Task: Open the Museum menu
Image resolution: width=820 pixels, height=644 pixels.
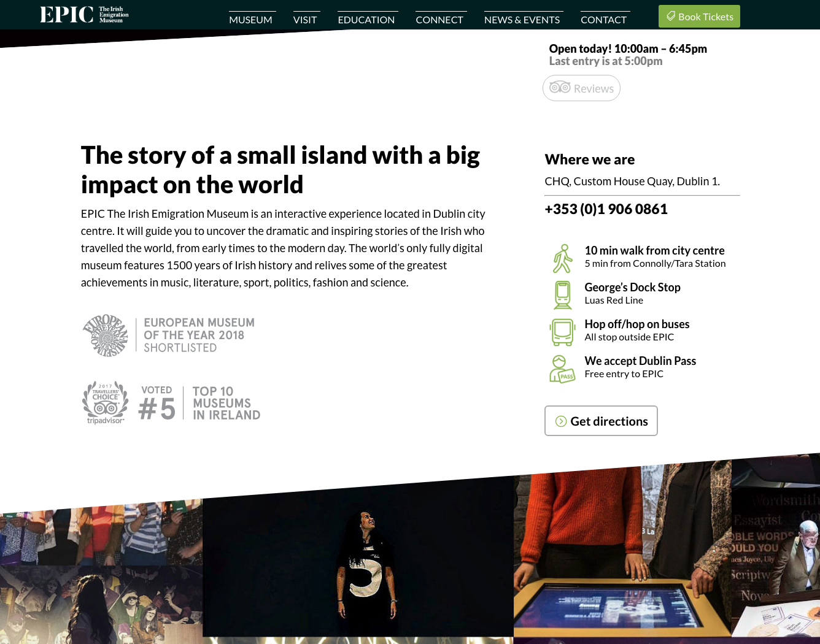Action: [x=250, y=20]
